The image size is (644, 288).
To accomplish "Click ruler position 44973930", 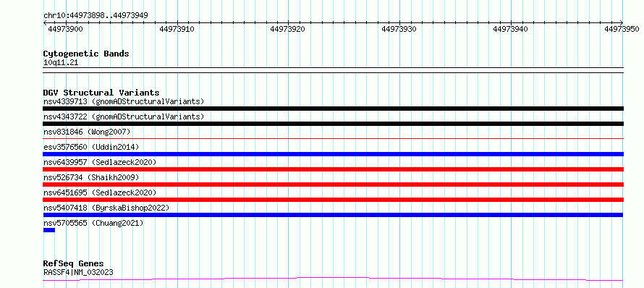I will tap(399, 29).
